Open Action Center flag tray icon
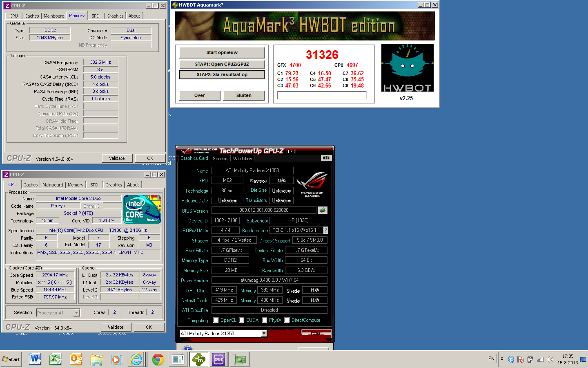This screenshot has height=368, width=588. tap(520, 359)
